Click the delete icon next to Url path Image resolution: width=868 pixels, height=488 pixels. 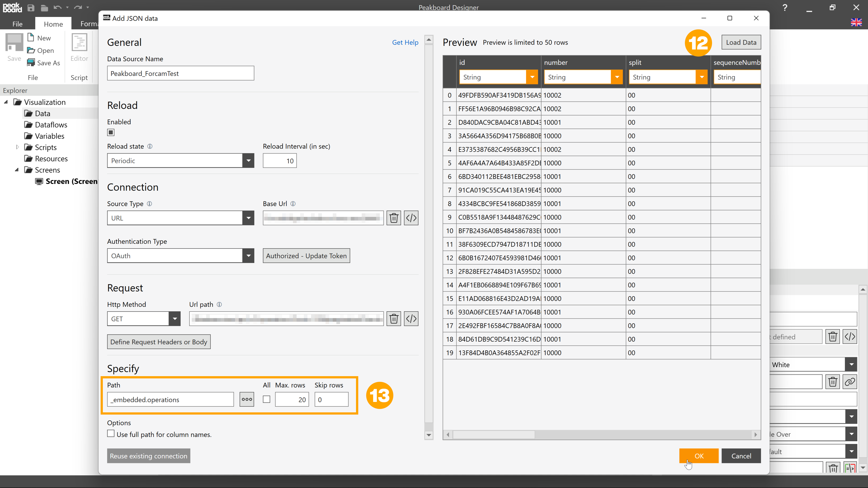pos(393,318)
